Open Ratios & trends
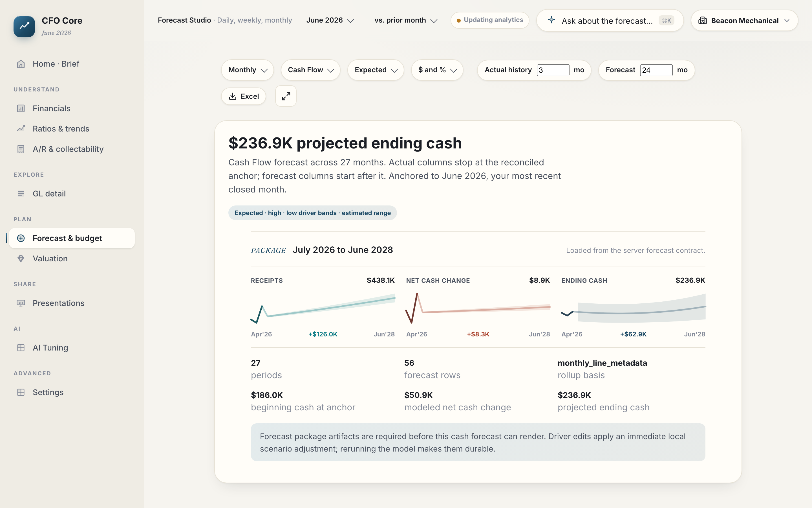 72,128
